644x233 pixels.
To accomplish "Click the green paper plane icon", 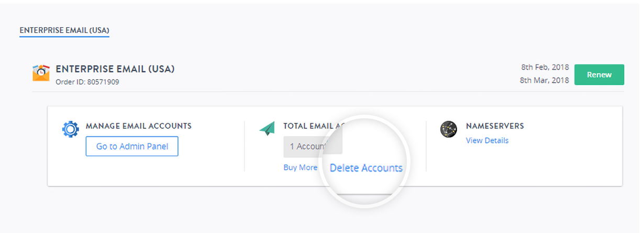I will [267, 129].
